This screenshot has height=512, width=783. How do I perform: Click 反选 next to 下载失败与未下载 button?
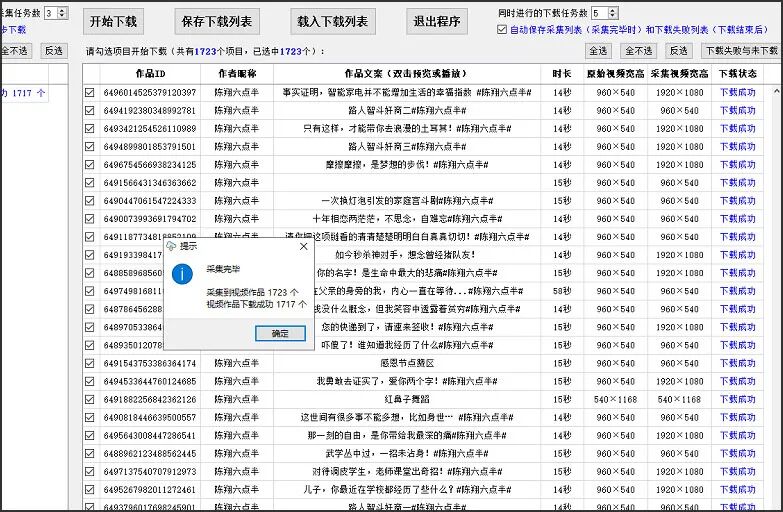click(679, 51)
